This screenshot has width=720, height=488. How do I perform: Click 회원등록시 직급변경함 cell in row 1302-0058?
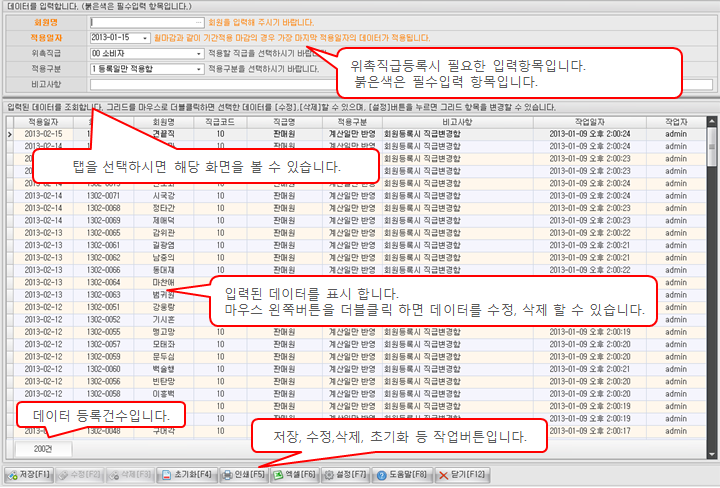(x=457, y=394)
